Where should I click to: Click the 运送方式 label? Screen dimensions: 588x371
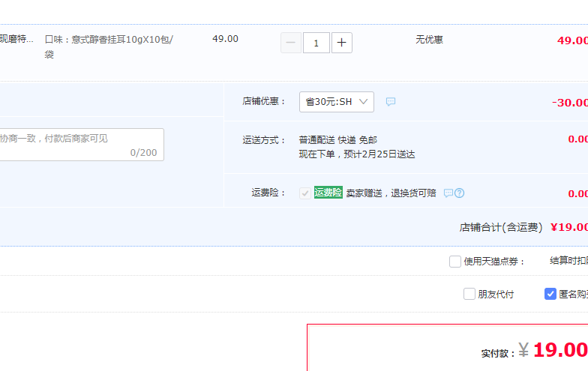264,140
